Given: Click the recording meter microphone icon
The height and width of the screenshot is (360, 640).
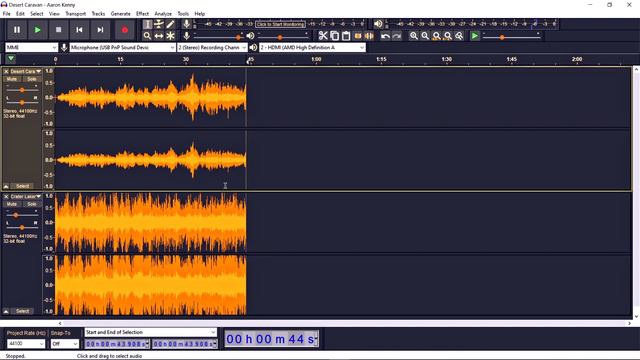Looking at the screenshot, I should pos(187,24).
